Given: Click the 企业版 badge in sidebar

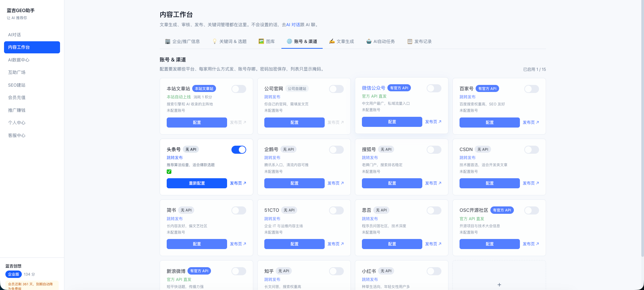Looking at the screenshot, I should click(x=13, y=274).
